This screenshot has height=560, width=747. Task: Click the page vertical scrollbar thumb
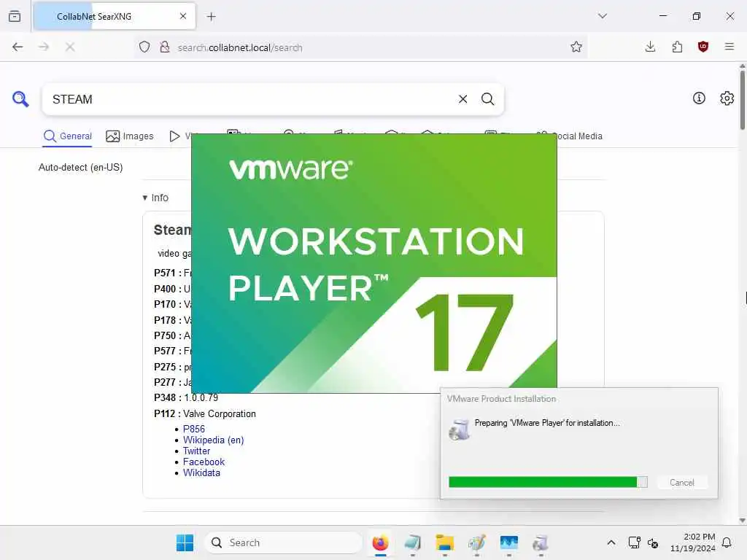[742, 100]
